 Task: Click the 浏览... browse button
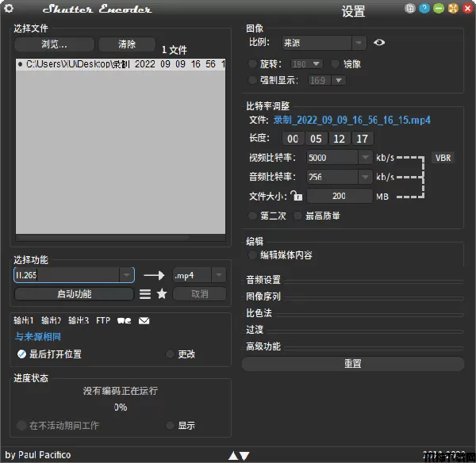coord(54,44)
